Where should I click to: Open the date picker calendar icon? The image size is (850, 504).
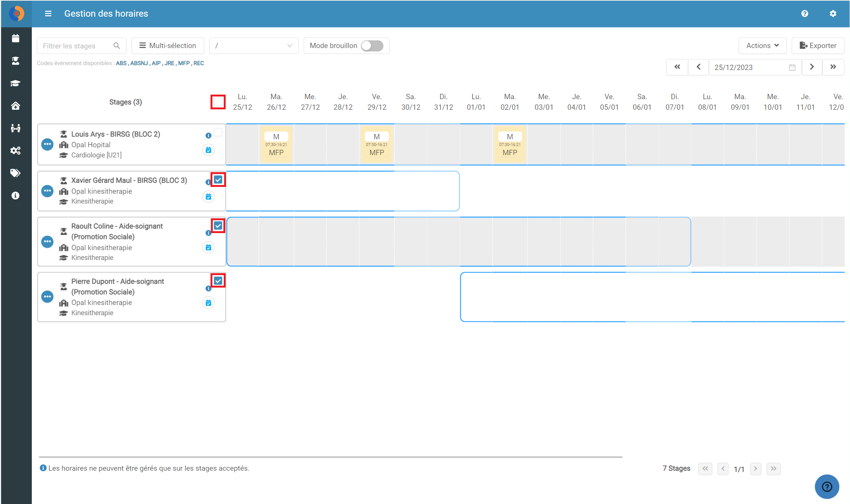792,67
